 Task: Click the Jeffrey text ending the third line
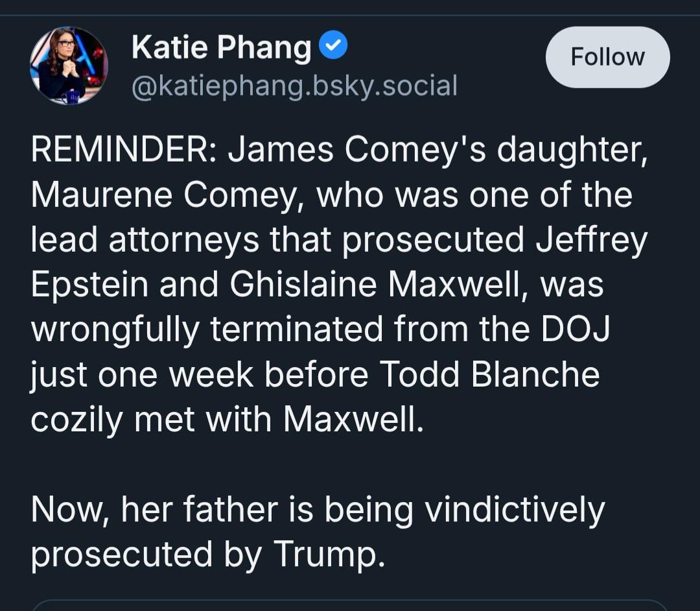point(592,240)
